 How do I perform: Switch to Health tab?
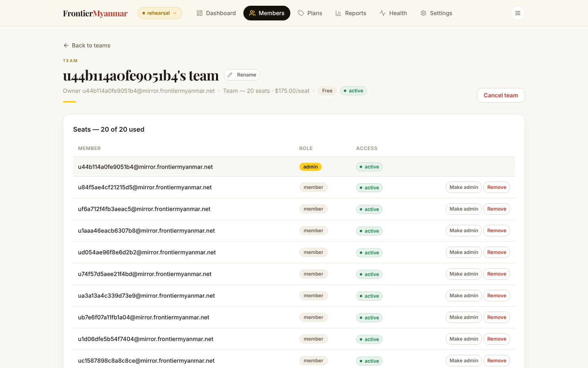pos(393,13)
